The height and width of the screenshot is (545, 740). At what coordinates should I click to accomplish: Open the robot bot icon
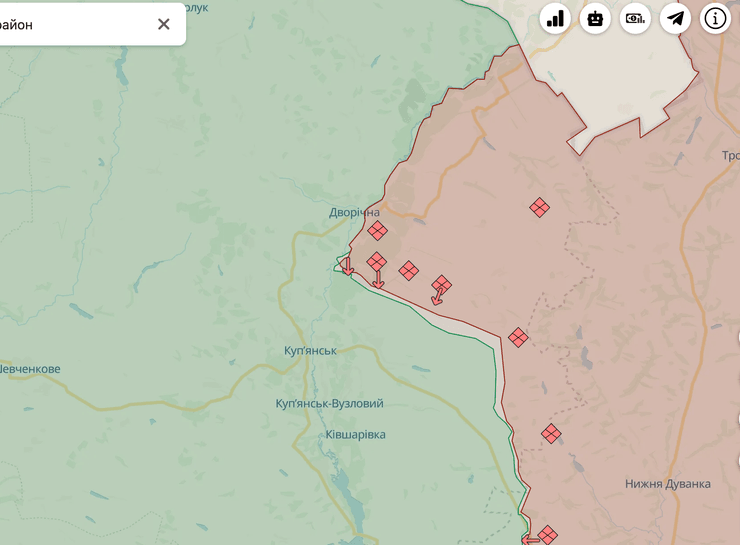point(595,18)
